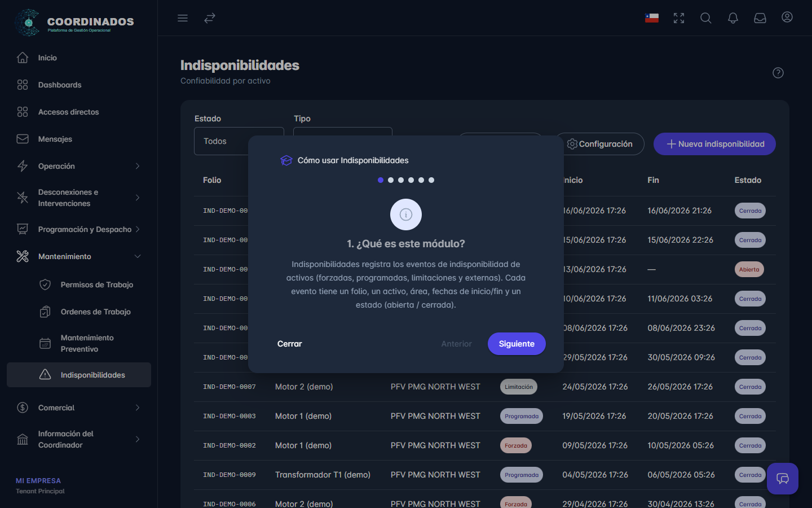This screenshot has width=812, height=508.
Task: Click date 26/05/2026 17:26 in Fin column
Action: click(680, 387)
